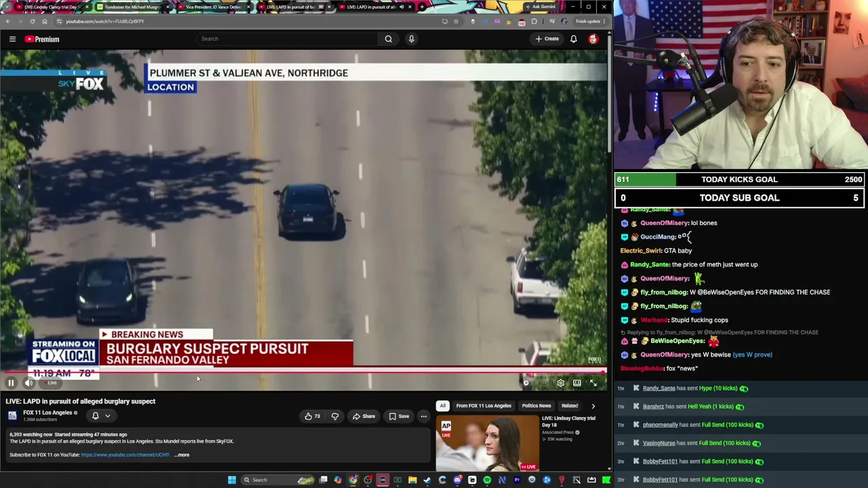Viewport: 868px width, 488px height.
Task: Open Chrome from the taskbar
Action: coord(353,480)
